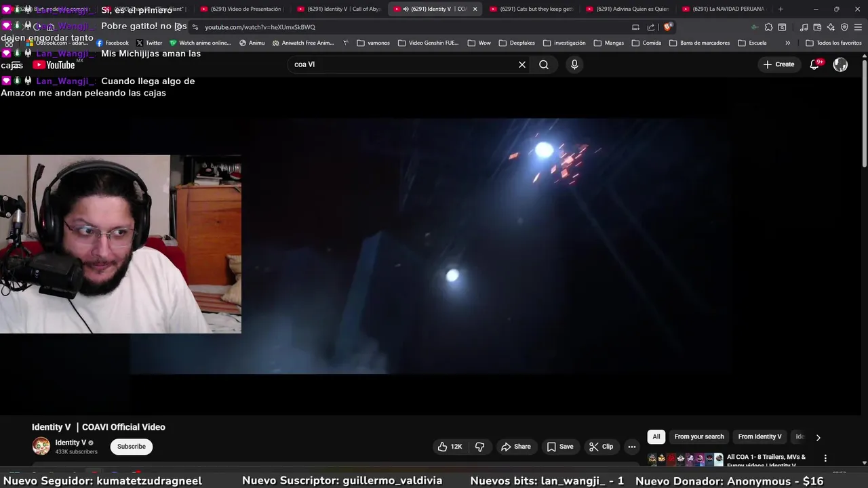Like the COAVI Official Video
The height and width of the screenshot is (488, 868).
tap(450, 447)
